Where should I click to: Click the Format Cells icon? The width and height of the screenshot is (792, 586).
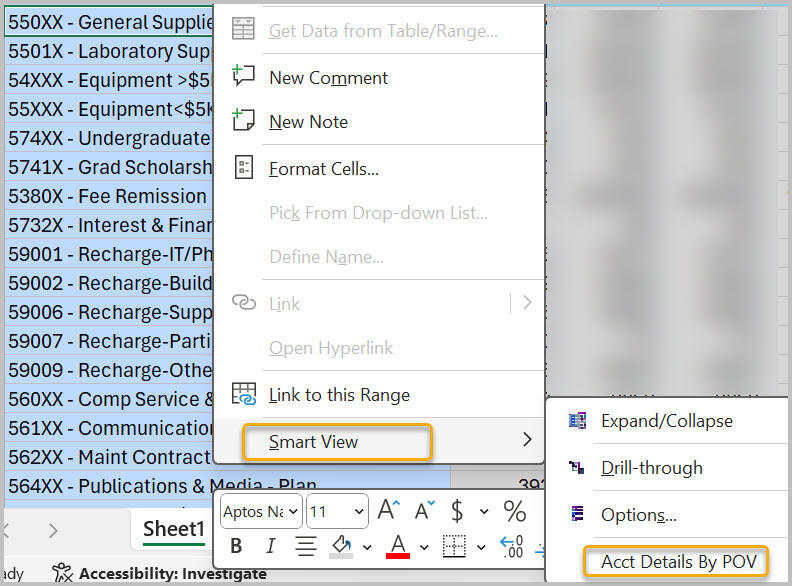[x=243, y=167]
